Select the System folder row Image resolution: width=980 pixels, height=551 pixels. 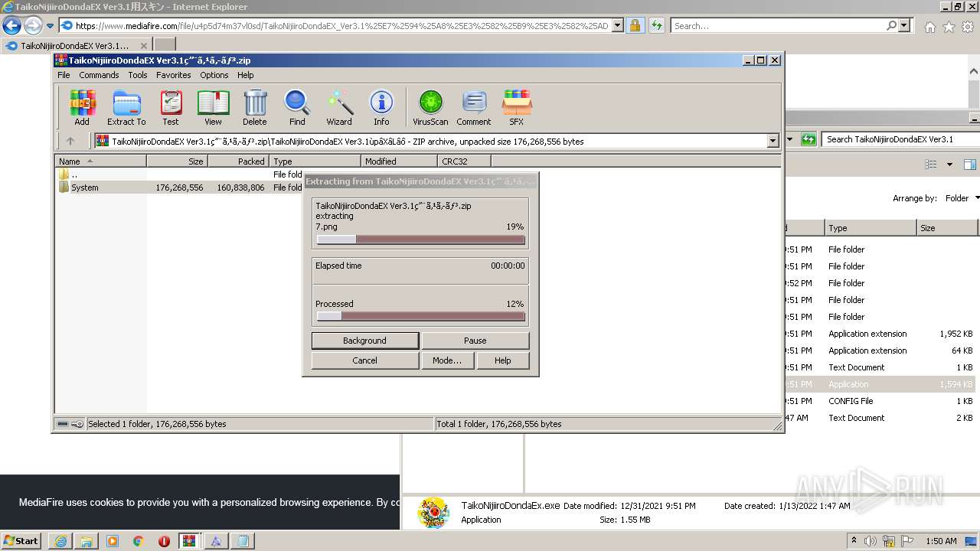point(179,187)
